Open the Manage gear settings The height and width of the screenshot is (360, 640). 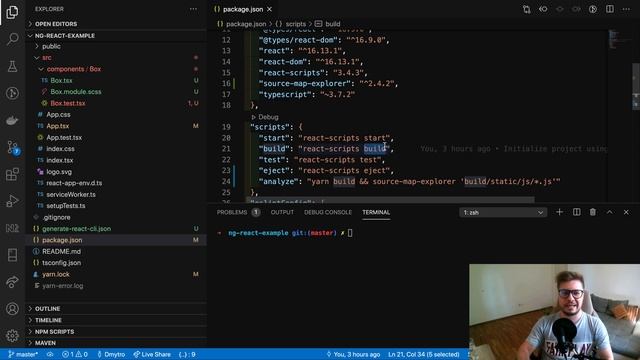pos(12,336)
